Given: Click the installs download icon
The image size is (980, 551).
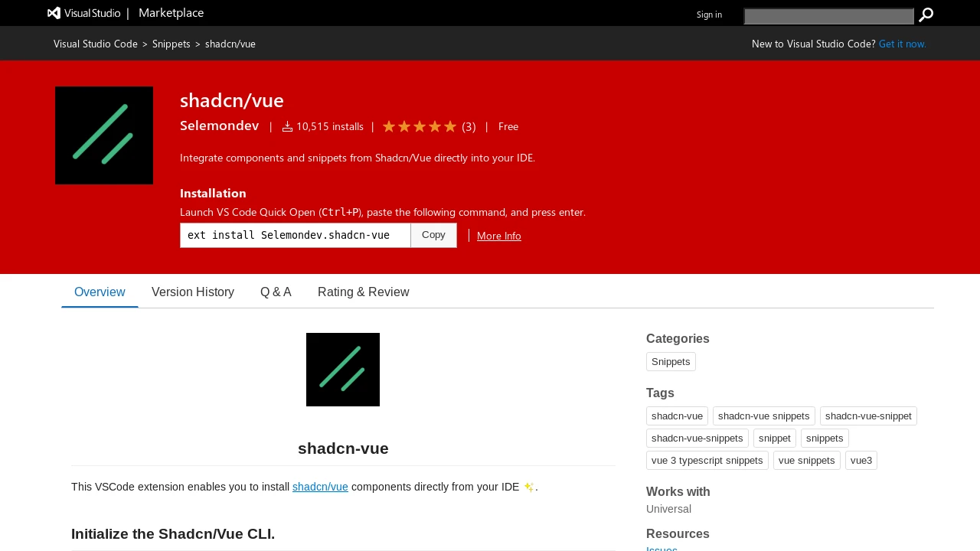Looking at the screenshot, I should [x=287, y=126].
